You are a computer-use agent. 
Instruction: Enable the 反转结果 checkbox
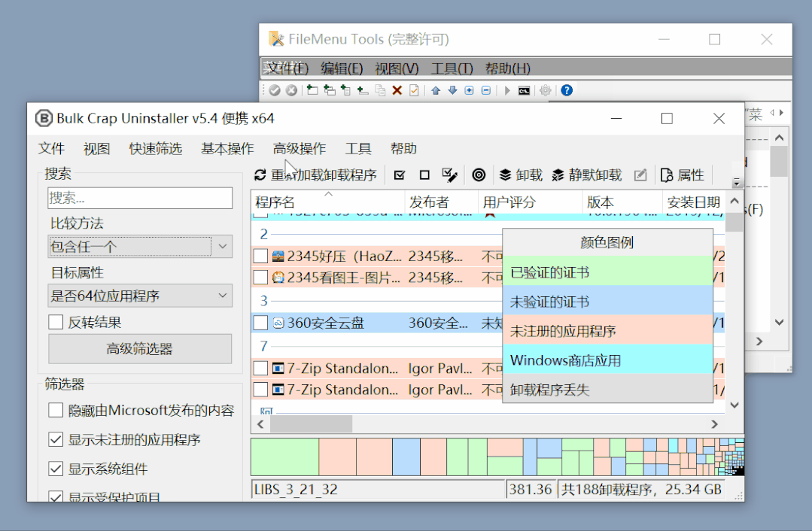tap(56, 322)
